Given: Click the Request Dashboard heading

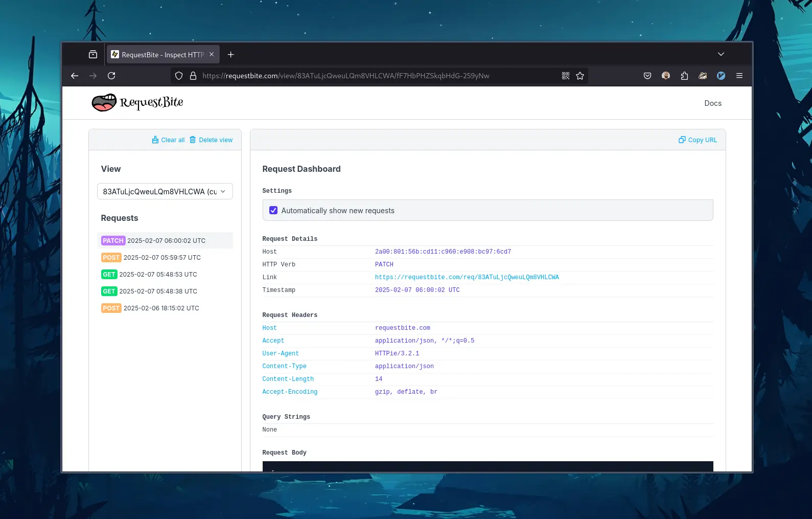Looking at the screenshot, I should pos(301,169).
